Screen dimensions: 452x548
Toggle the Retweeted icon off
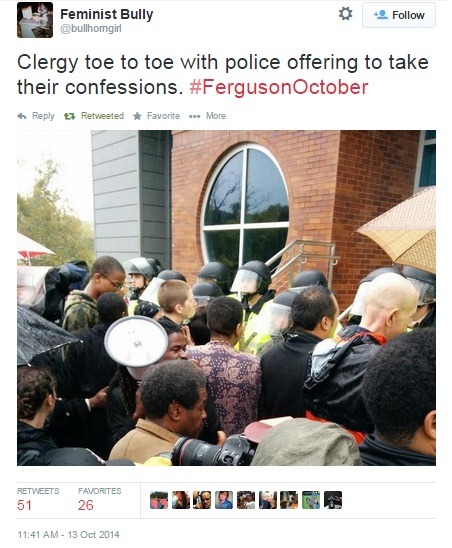pyautogui.click(x=70, y=116)
